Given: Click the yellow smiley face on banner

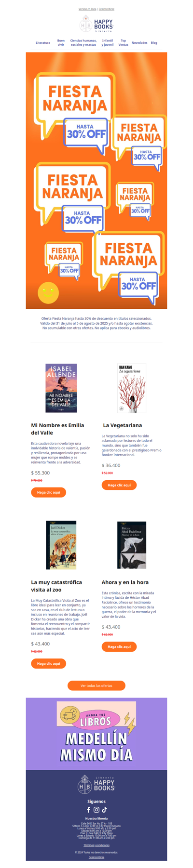Looking at the screenshot, I should click(48, 292).
